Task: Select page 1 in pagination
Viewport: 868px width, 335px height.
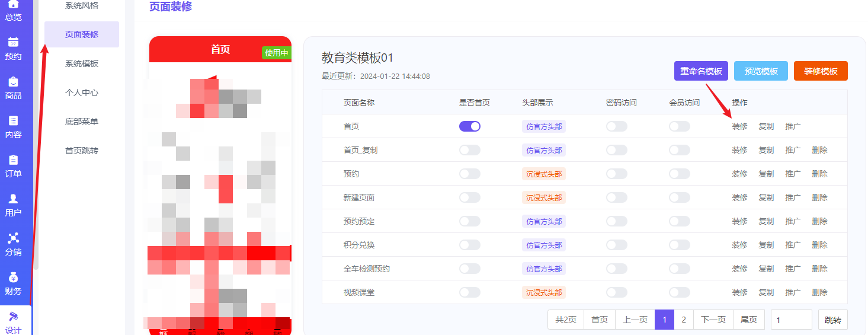Action: 664,320
